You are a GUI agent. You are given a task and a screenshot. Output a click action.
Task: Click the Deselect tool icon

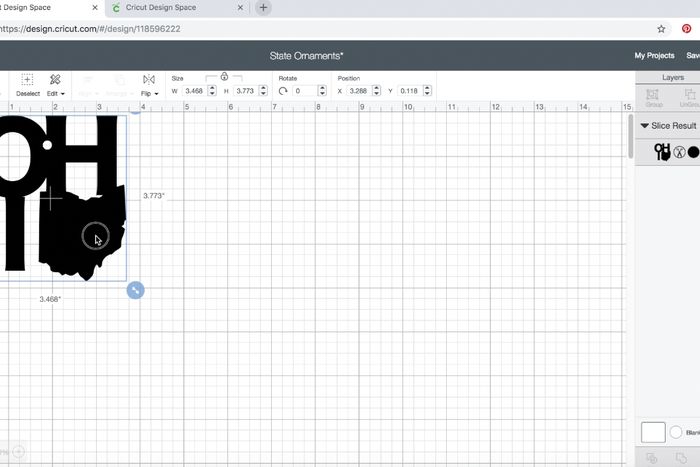(27, 80)
